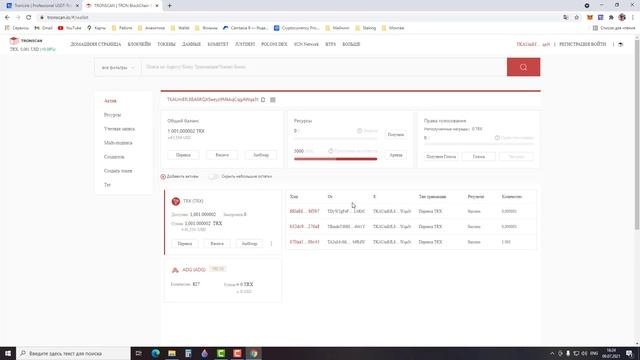
Task: Click the add assets plus icon
Action: [163, 177]
